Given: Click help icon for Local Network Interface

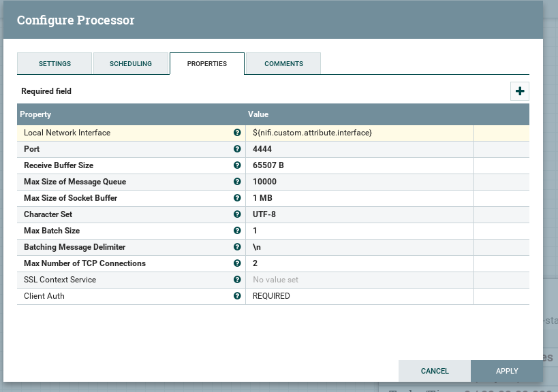Looking at the screenshot, I should point(237,133).
